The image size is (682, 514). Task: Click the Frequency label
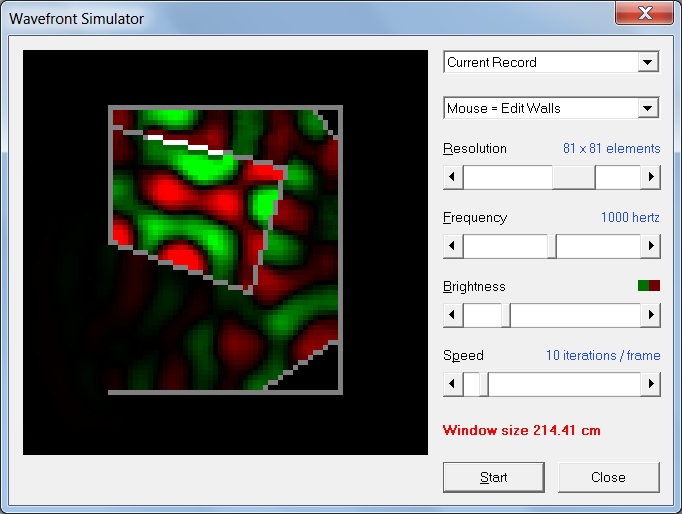tap(475, 217)
